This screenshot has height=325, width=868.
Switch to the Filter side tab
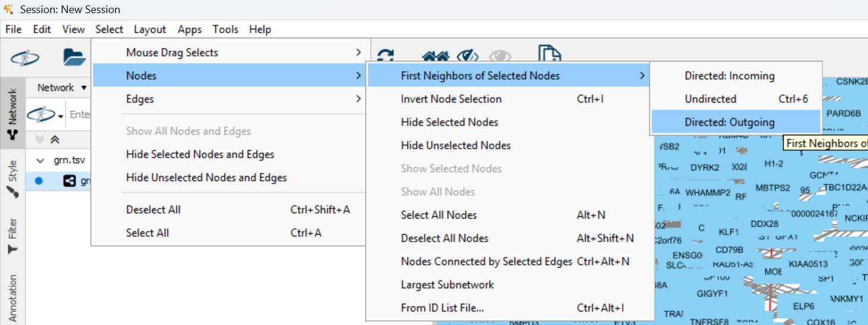pos(12,236)
